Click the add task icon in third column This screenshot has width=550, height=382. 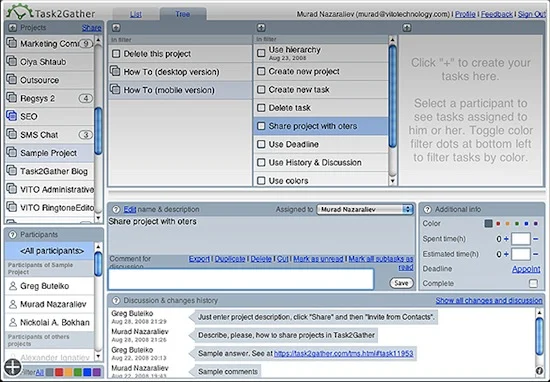click(407, 28)
